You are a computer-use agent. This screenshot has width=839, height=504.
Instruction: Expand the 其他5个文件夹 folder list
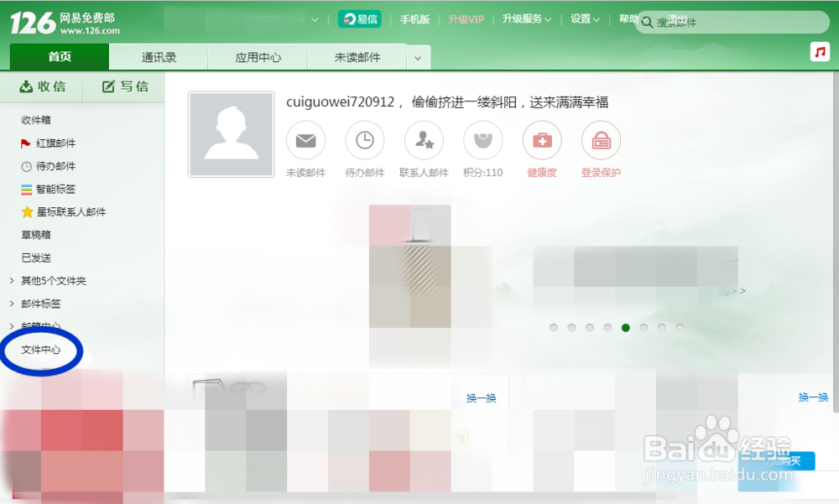point(52,280)
